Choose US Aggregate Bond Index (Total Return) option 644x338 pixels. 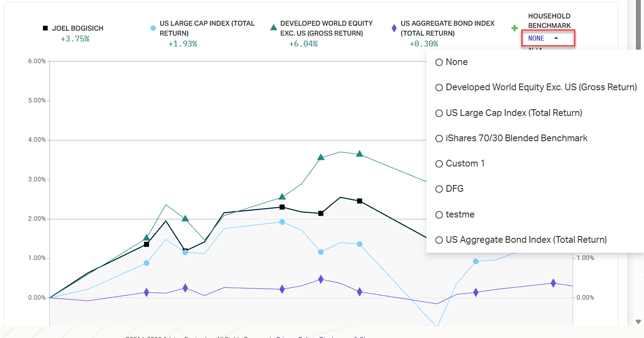439,240
